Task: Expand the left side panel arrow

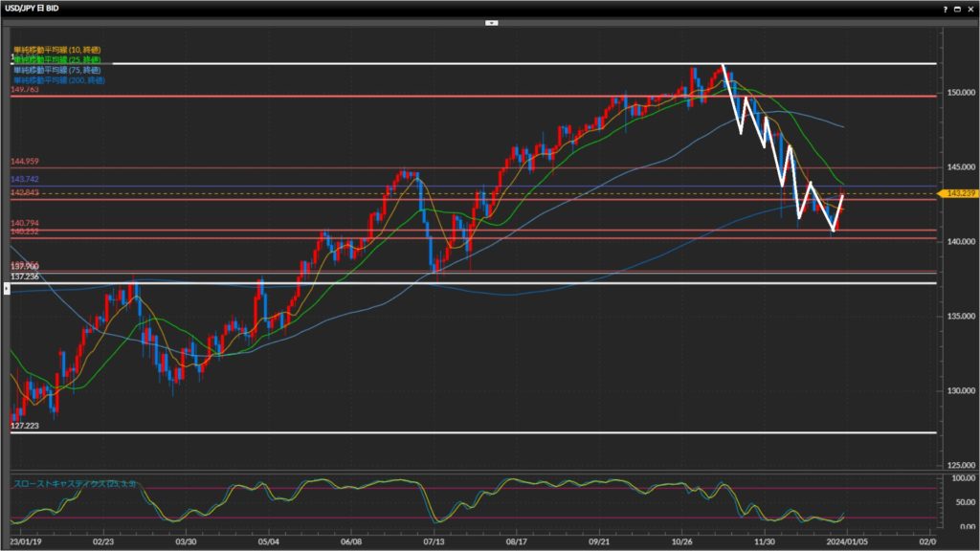Action: (x=8, y=287)
